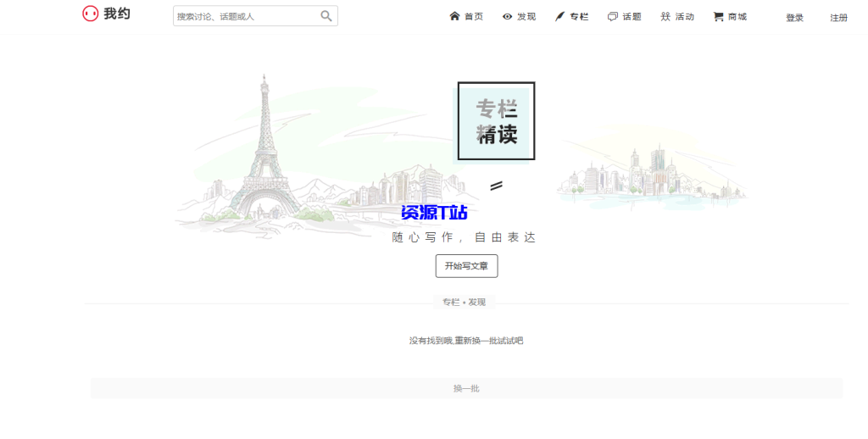Click the 开始写文章 button
The image size is (868, 439).
pyautogui.click(x=467, y=266)
